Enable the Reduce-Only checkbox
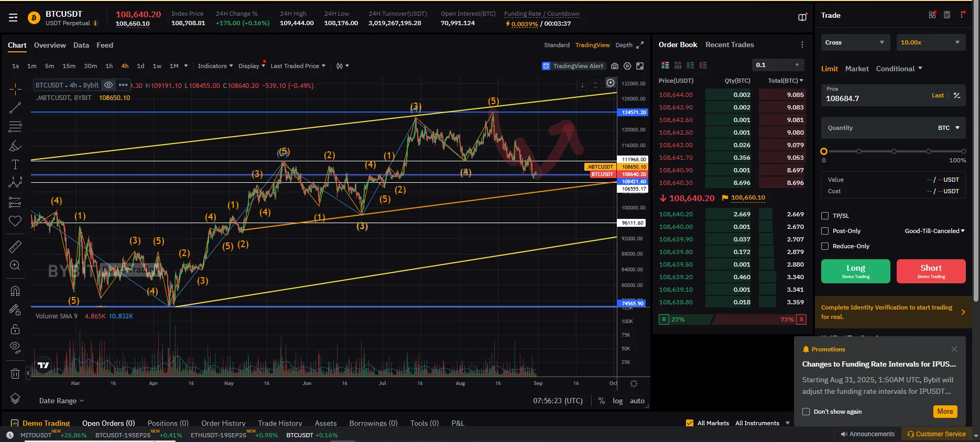This screenshot has height=442, width=980. click(825, 246)
